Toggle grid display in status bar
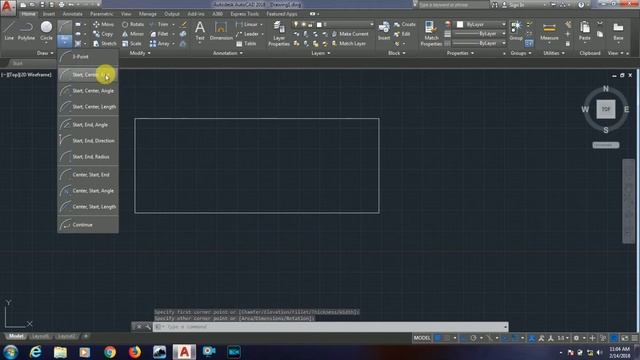Screen dimensions: 640x360 (438, 338)
